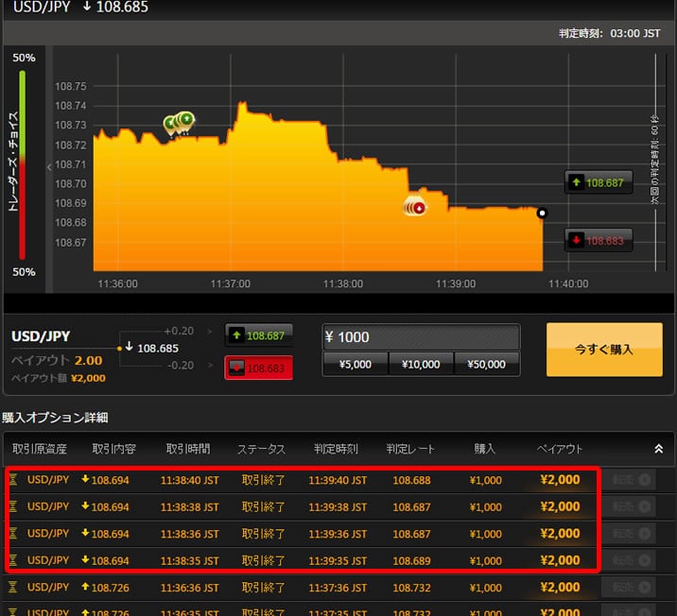
Task: Click the 判定時刻: 03:00 JST label
Action: tap(609, 33)
